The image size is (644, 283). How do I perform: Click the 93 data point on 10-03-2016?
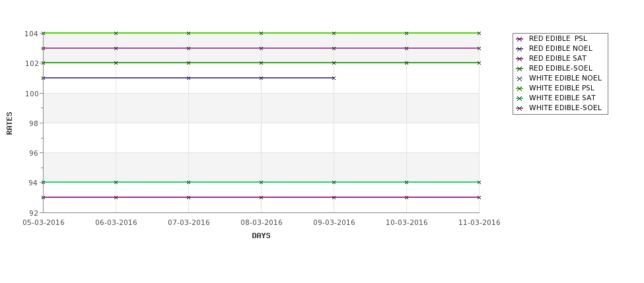pos(407,197)
